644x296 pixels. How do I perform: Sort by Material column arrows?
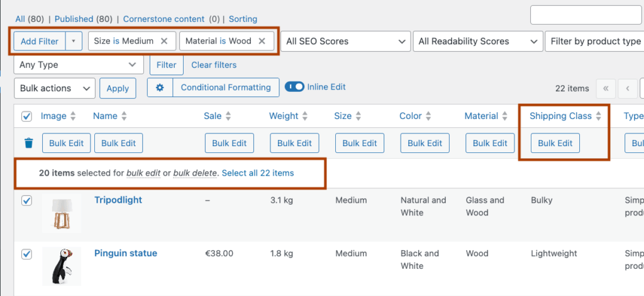click(x=505, y=117)
